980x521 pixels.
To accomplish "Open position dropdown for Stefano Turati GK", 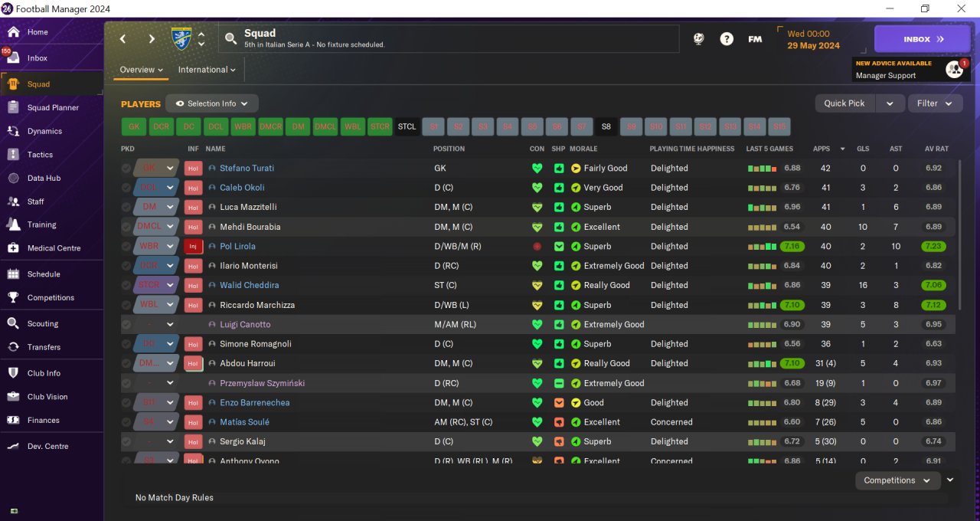I will pos(170,169).
